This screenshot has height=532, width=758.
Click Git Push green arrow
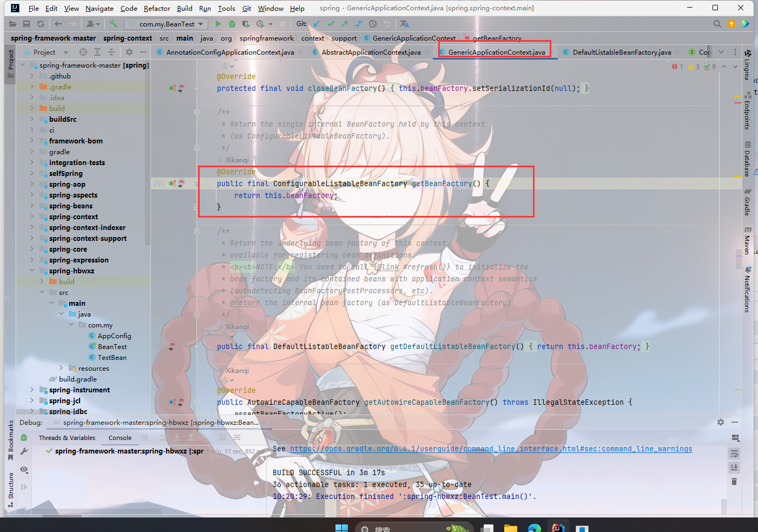[345, 24]
